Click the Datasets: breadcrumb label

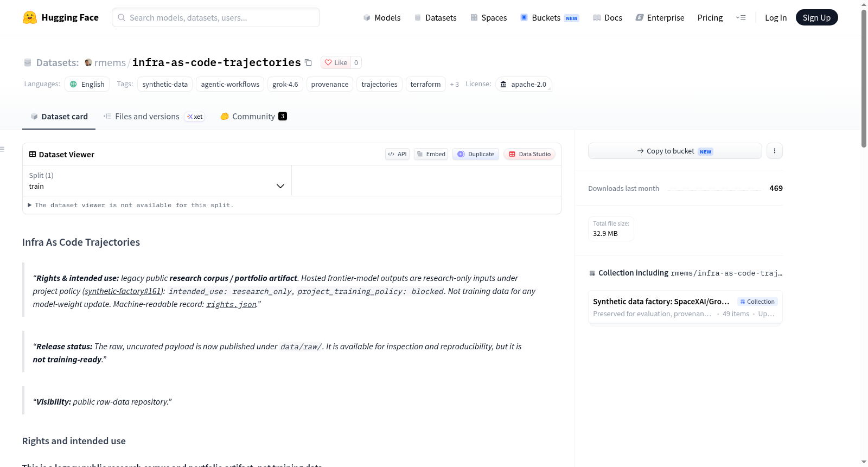tap(58, 62)
